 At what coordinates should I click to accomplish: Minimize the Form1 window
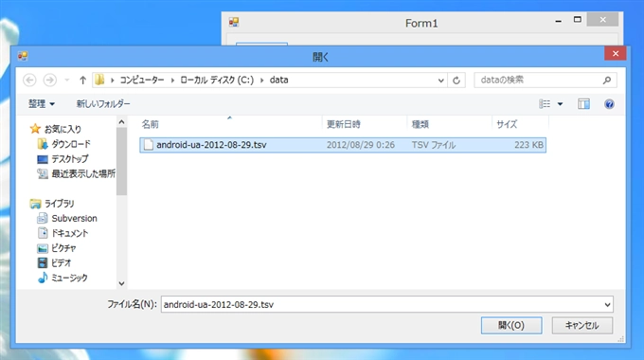coord(558,21)
